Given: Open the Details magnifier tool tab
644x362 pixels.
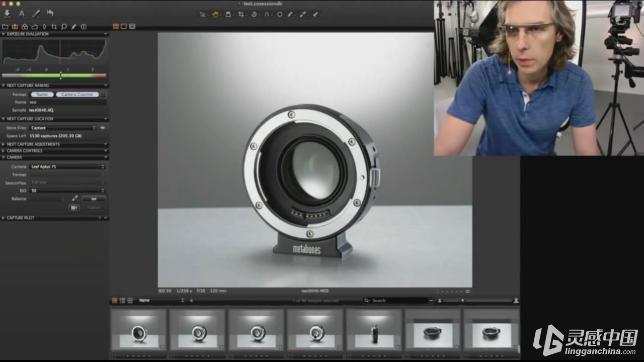Looking at the screenshot, I should coord(64,27).
